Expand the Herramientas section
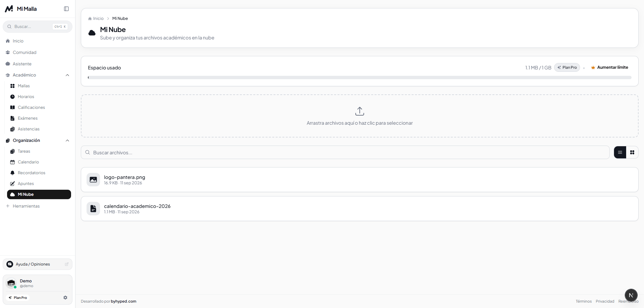 (x=37, y=206)
